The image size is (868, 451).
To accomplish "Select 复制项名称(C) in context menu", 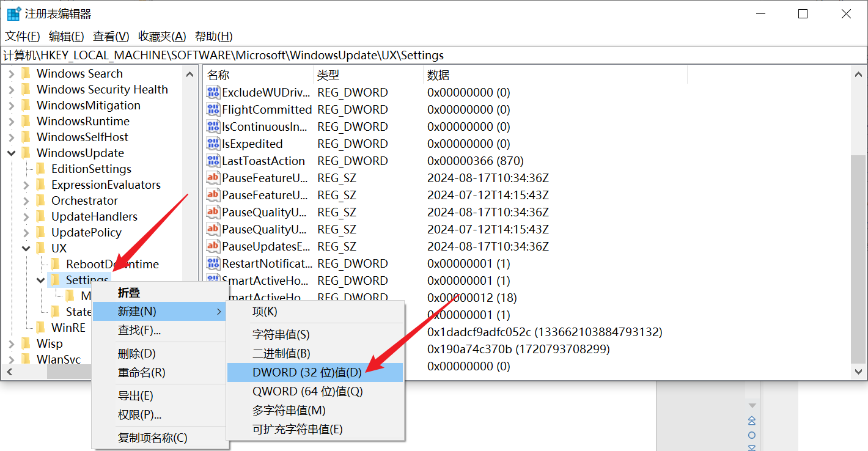I will coord(160,438).
